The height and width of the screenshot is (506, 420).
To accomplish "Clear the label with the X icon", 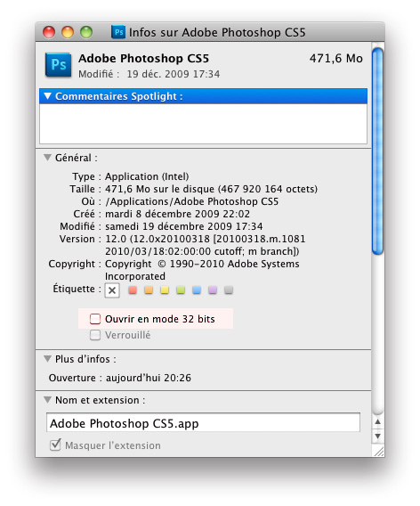I will 112,290.
